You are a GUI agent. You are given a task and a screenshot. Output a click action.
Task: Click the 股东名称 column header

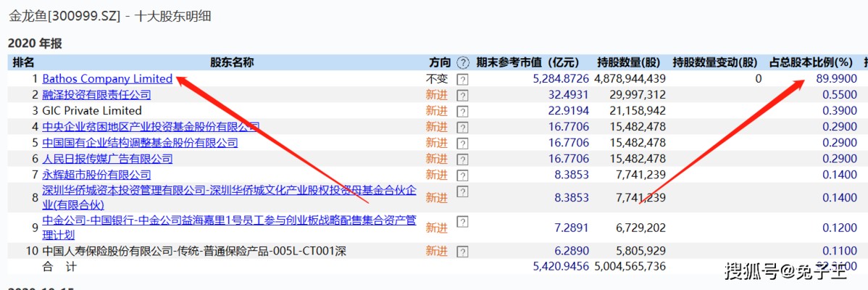232,62
